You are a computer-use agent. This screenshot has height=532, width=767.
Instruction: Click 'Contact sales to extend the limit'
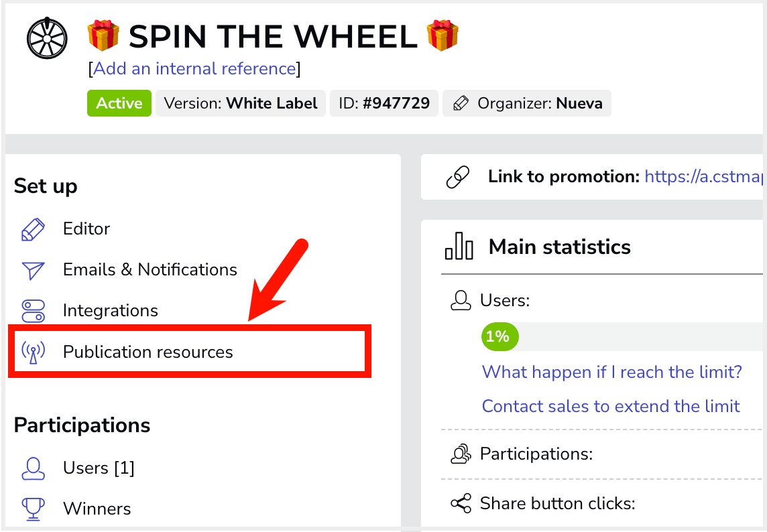(611, 406)
